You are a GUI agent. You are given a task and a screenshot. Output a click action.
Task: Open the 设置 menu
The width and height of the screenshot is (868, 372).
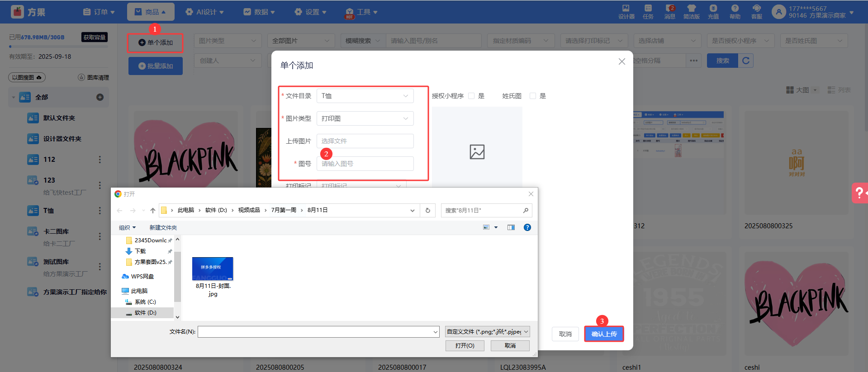pyautogui.click(x=310, y=12)
